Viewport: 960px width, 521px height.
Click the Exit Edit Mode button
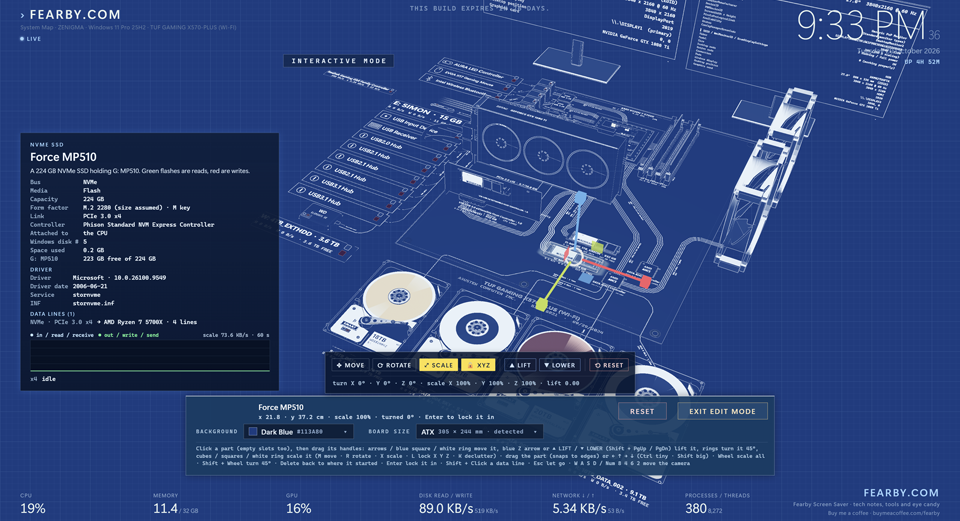[722, 411]
